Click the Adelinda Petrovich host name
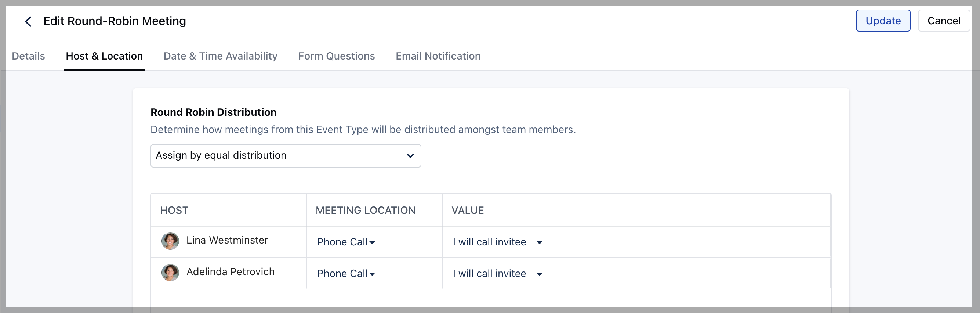 tap(230, 272)
